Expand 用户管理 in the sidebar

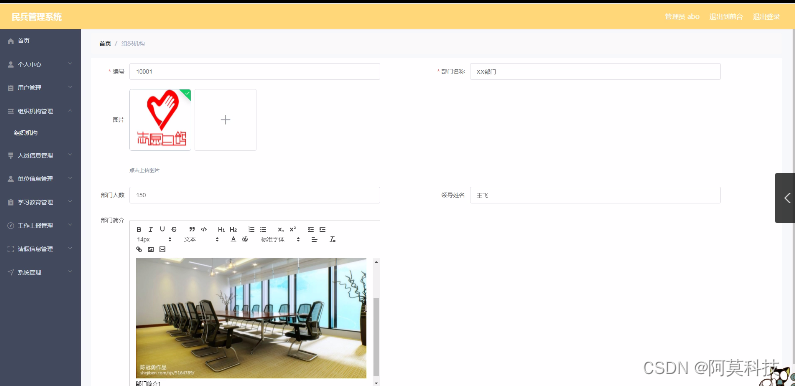[x=40, y=88]
